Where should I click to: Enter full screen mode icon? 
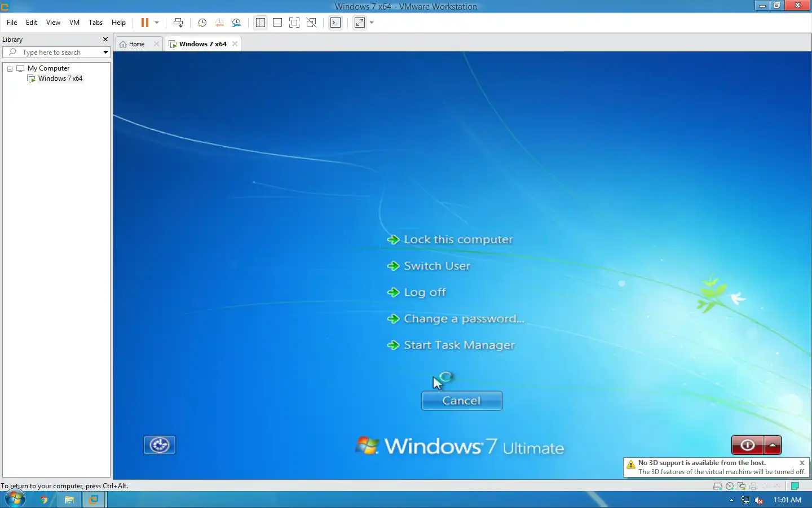click(294, 23)
